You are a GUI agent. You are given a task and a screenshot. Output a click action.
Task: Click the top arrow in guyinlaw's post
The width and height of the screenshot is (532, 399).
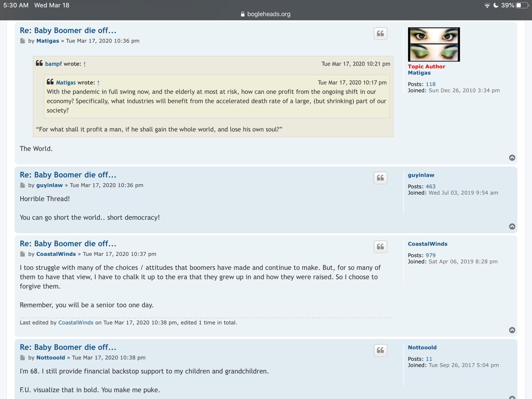click(512, 227)
